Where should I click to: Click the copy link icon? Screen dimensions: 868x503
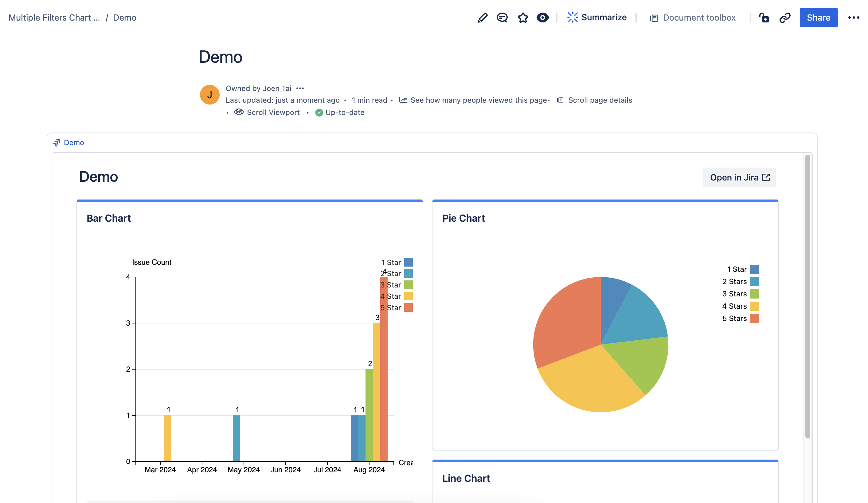(x=784, y=17)
